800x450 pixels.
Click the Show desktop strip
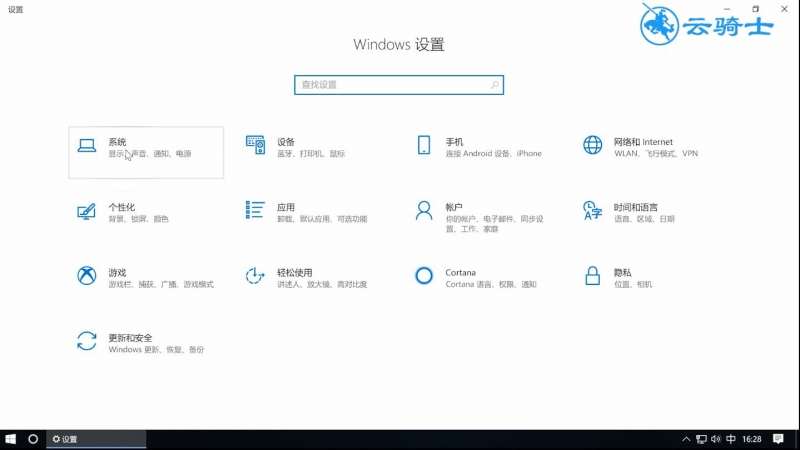tap(797, 439)
